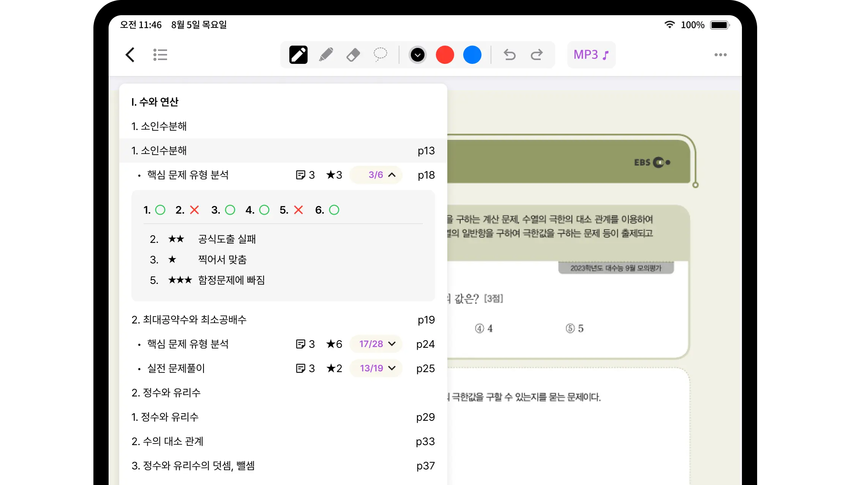Go to '3. 정수와 유리수의 덧셈, 뺄셈' p37
Screen dimensions: 868x485
283,466
